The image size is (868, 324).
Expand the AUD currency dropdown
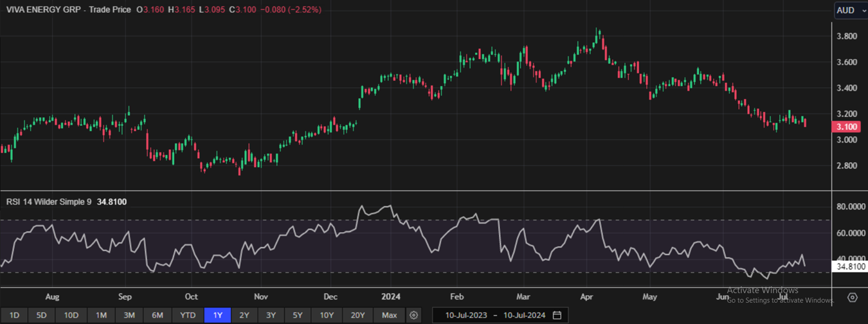tap(849, 10)
